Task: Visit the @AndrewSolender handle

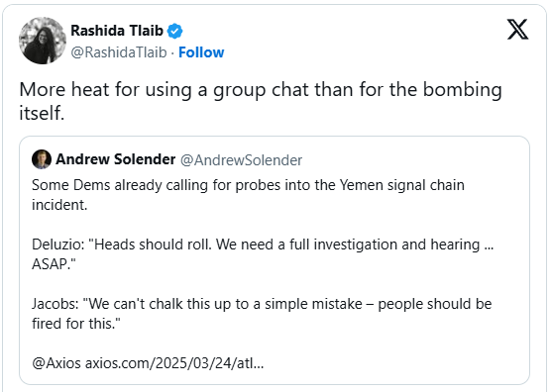Action: pyautogui.click(x=241, y=160)
